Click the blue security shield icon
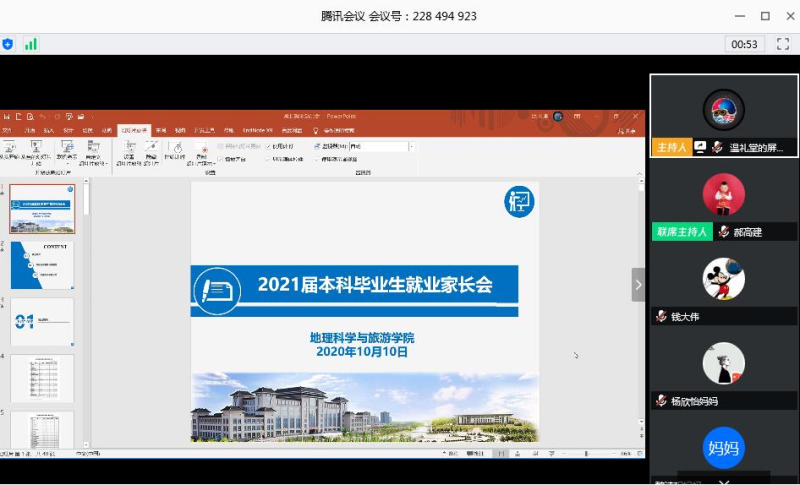800x485 pixels. tap(8, 44)
